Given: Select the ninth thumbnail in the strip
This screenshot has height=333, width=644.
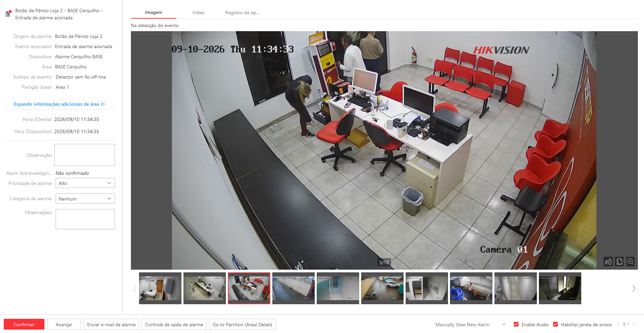Looking at the screenshot, I should coord(515,288).
